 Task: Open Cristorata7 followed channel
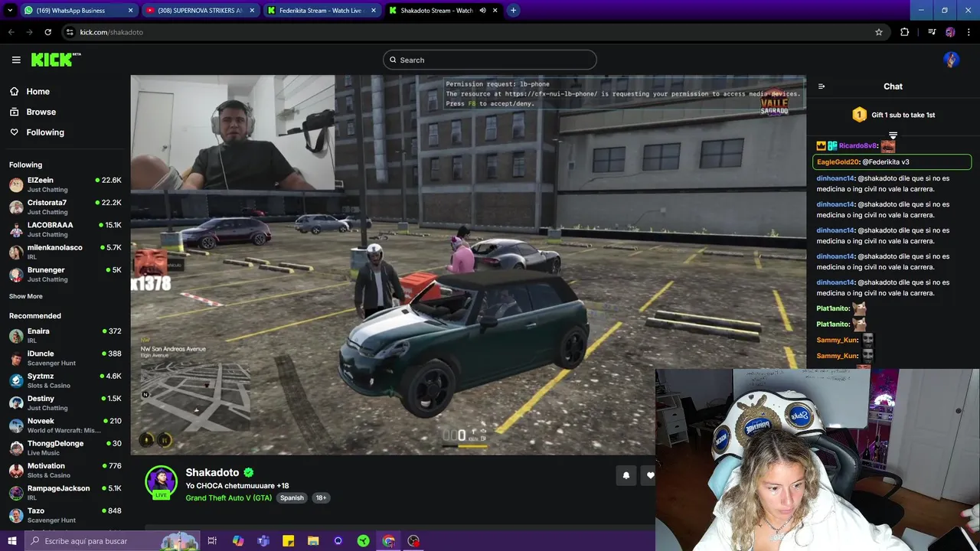[65, 207]
